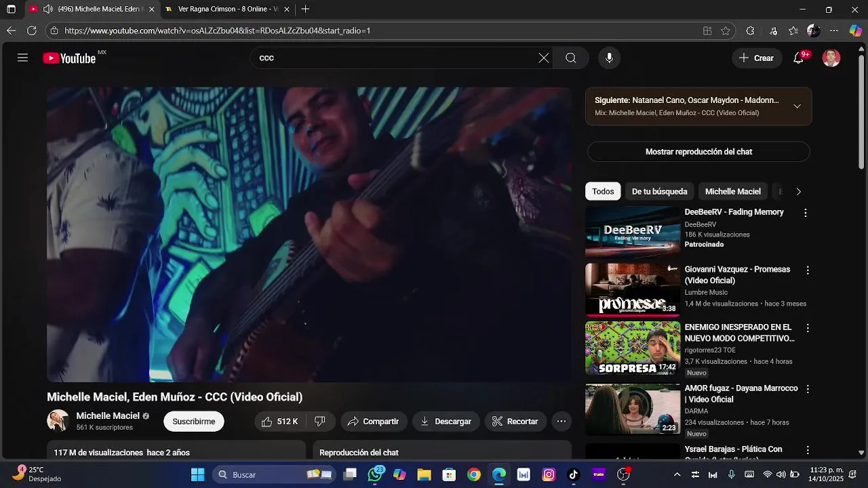
Task: Open tab actions menu icon
Action: (x=11, y=9)
